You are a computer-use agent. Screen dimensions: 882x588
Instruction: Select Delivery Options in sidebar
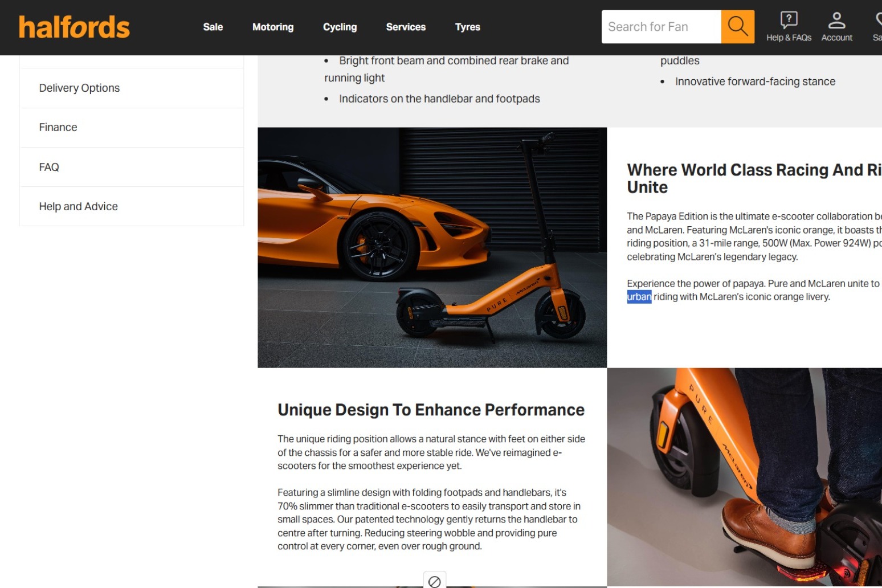[x=132, y=88]
